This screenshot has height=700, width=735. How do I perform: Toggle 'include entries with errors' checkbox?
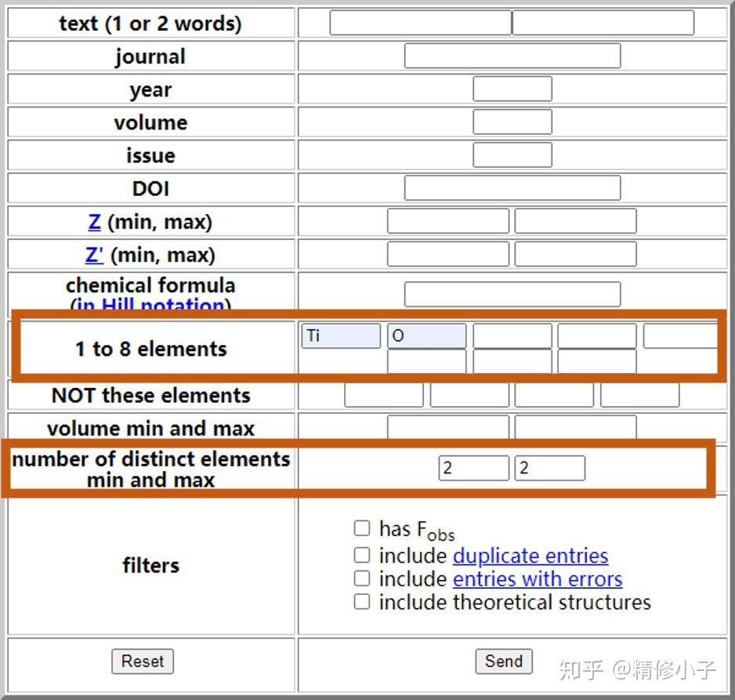coord(361,578)
